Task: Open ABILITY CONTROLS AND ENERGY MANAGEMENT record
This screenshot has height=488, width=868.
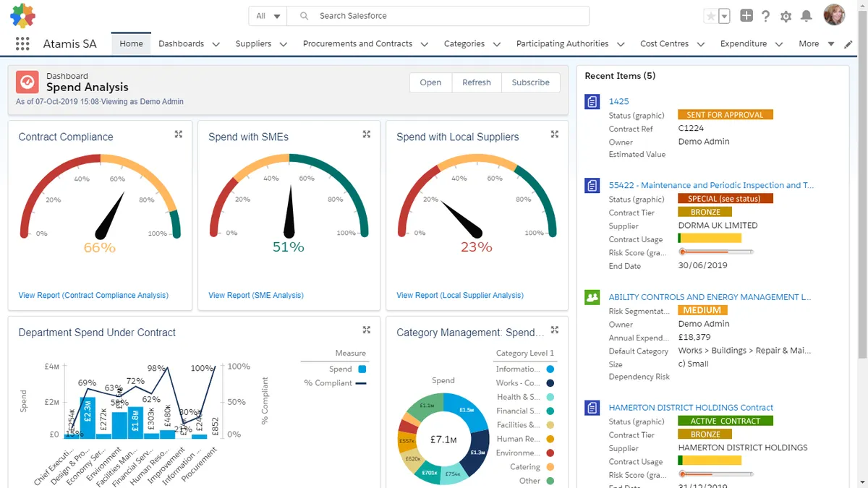Action: click(710, 296)
